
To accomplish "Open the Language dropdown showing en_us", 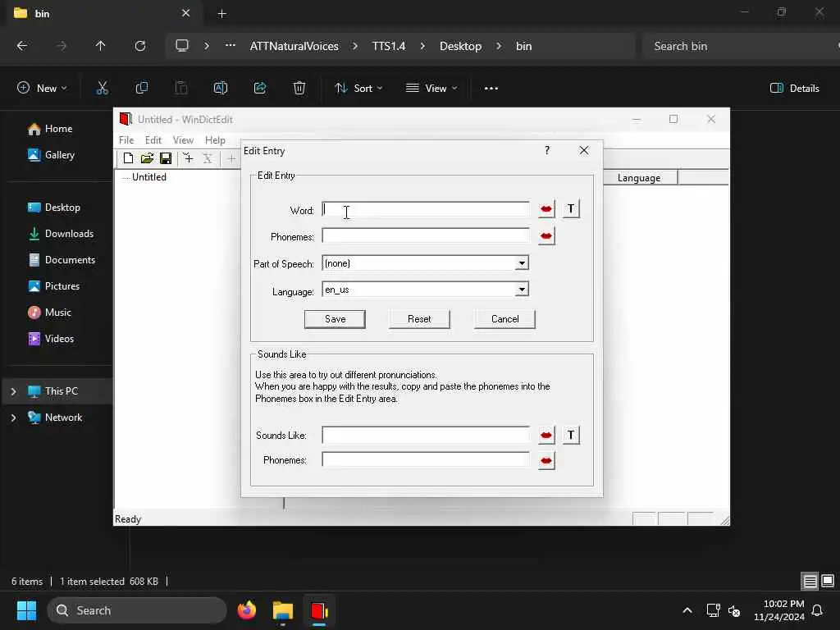I will 522,290.
